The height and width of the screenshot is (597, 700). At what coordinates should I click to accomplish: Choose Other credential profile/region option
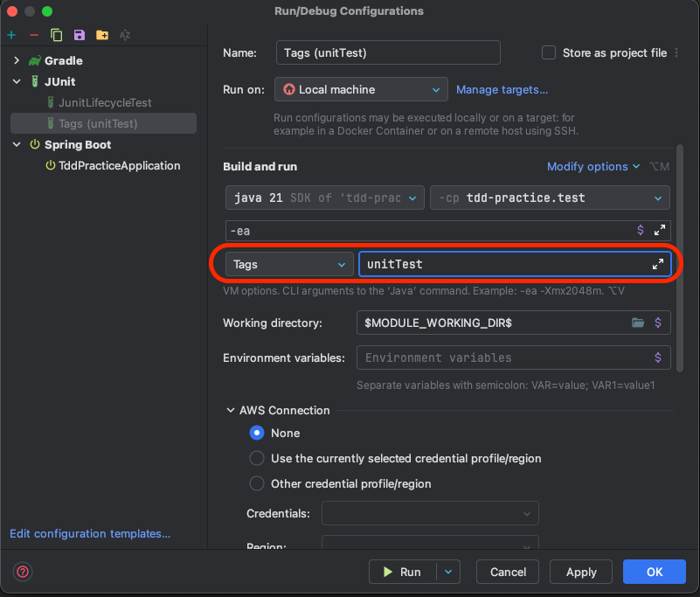click(x=257, y=483)
